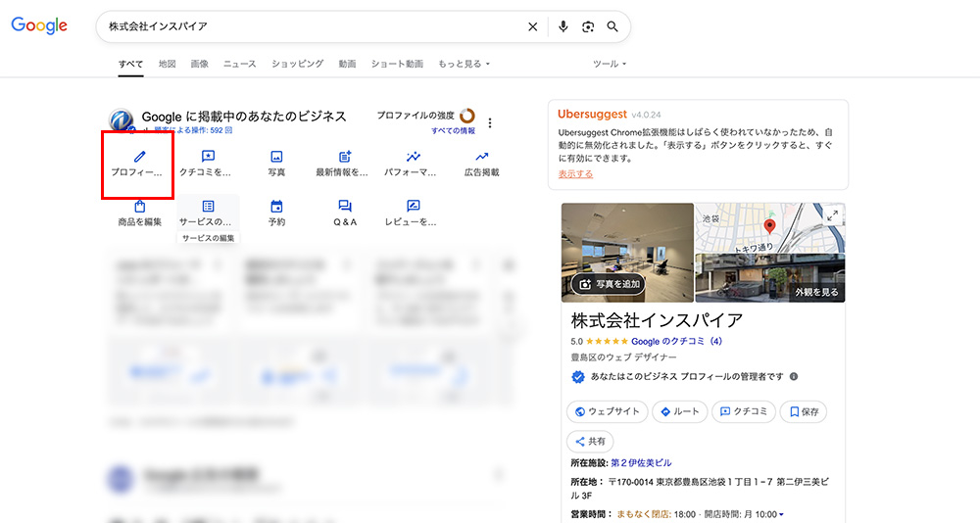Click the info icon beside 管理者です
This screenshot has height=523, width=980.
pos(793,377)
